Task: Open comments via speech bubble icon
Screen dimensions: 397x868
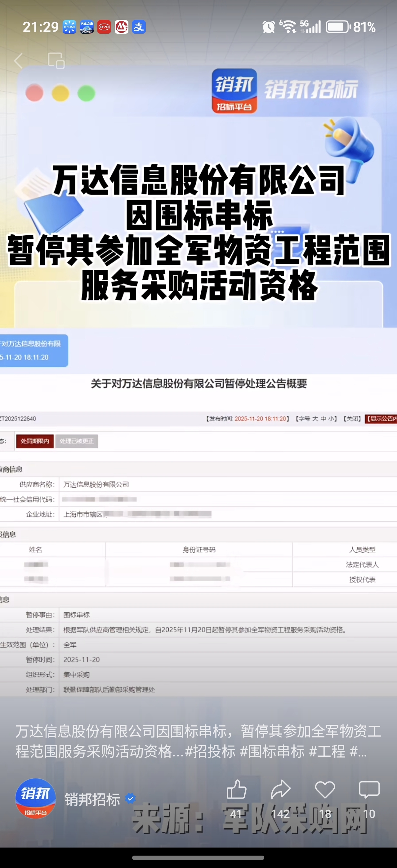Action: tap(369, 789)
